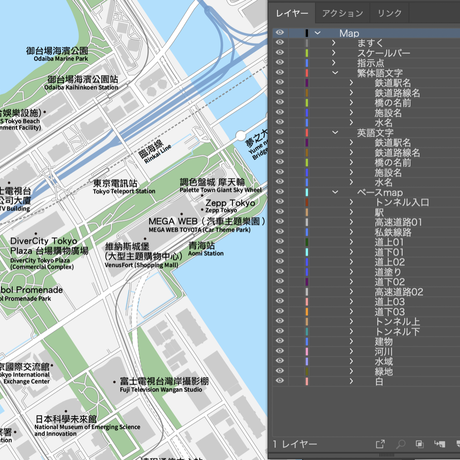Select the Map layer name

click(x=349, y=33)
